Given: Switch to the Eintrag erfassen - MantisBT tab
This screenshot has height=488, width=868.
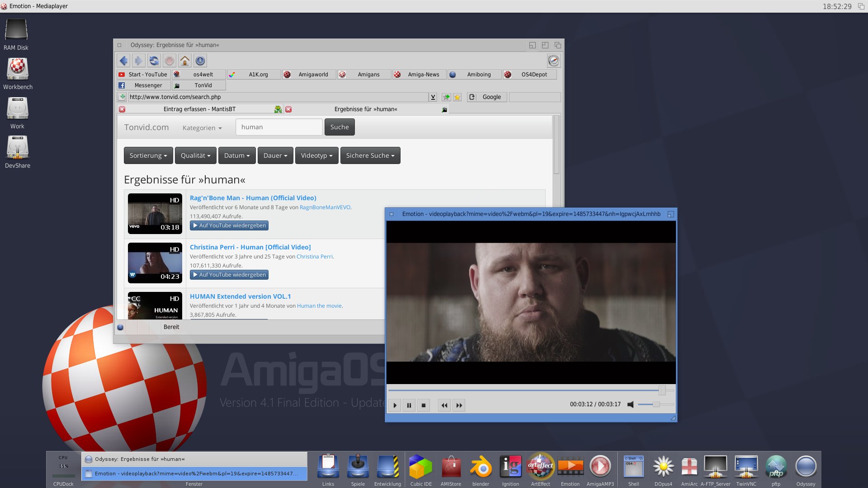Looking at the screenshot, I should click(199, 109).
